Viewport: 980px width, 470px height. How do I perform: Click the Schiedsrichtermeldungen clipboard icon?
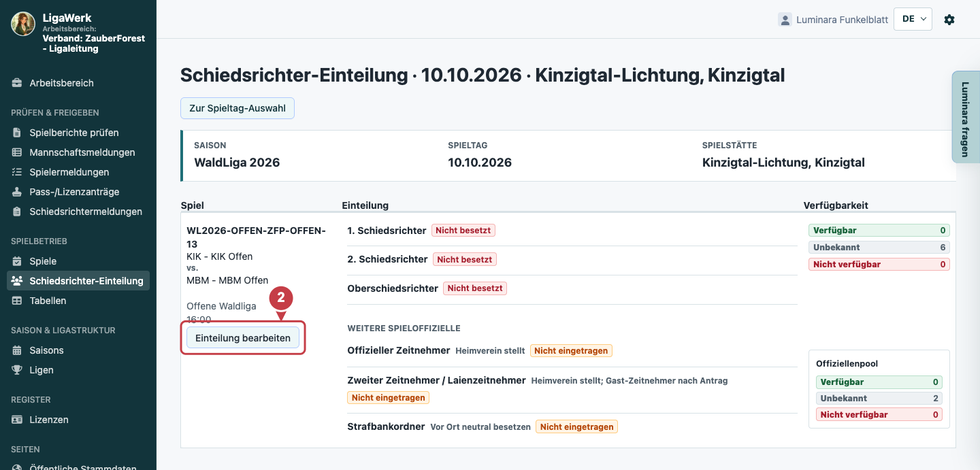[x=17, y=212]
